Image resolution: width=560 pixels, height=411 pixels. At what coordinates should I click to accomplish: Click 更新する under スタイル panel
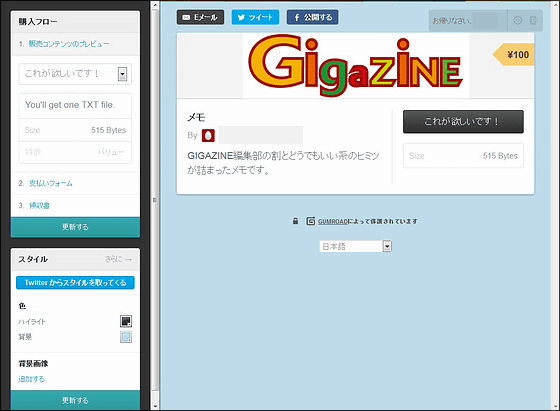point(75,400)
